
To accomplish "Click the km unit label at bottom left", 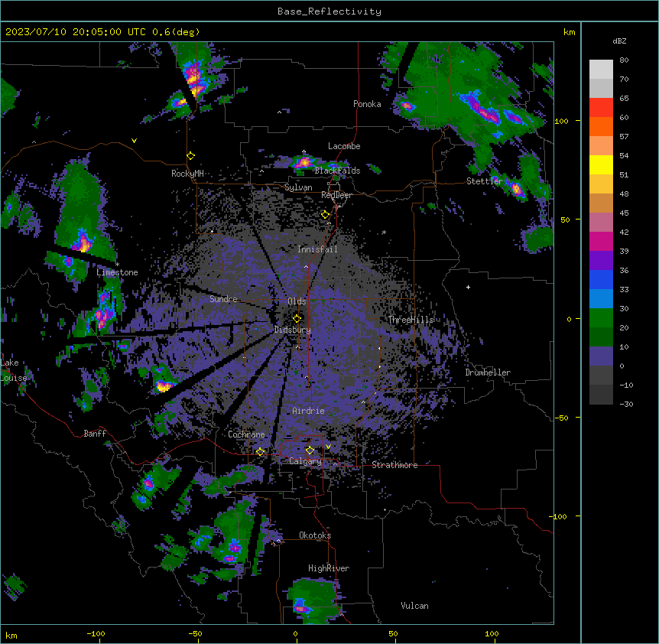I will click(x=11, y=635).
